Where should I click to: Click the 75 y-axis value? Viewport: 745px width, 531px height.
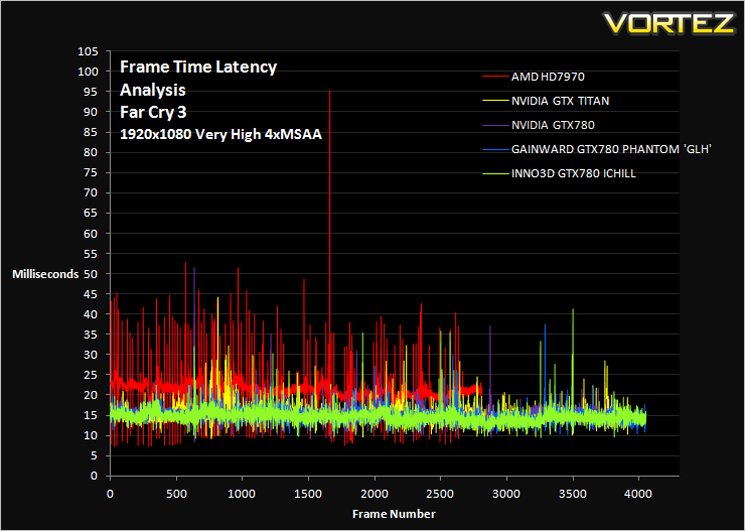click(90, 172)
